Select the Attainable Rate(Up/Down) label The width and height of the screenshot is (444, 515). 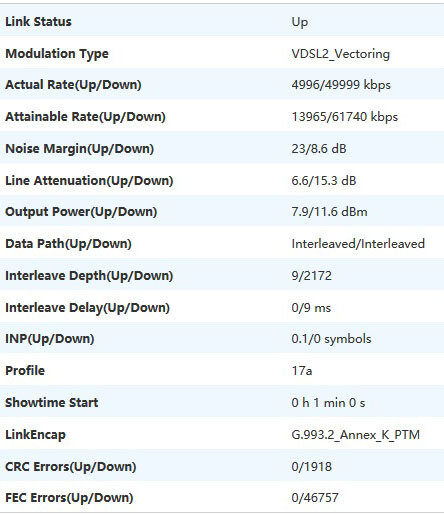(85, 117)
